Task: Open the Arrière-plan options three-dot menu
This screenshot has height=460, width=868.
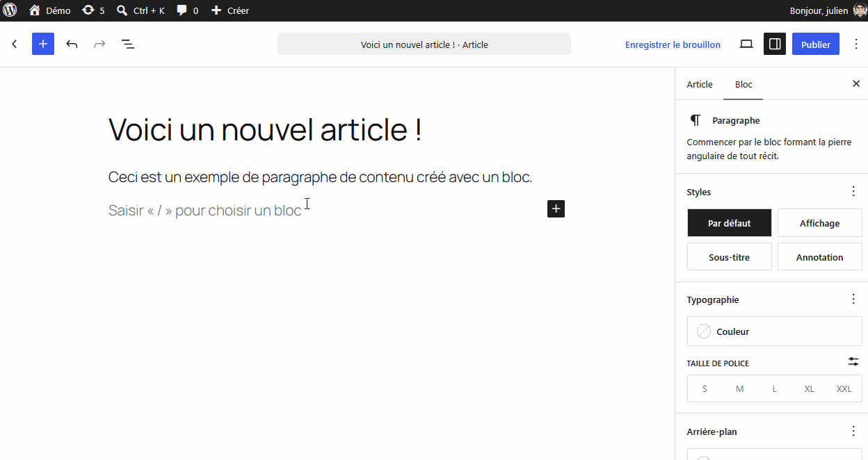Action: (853, 432)
